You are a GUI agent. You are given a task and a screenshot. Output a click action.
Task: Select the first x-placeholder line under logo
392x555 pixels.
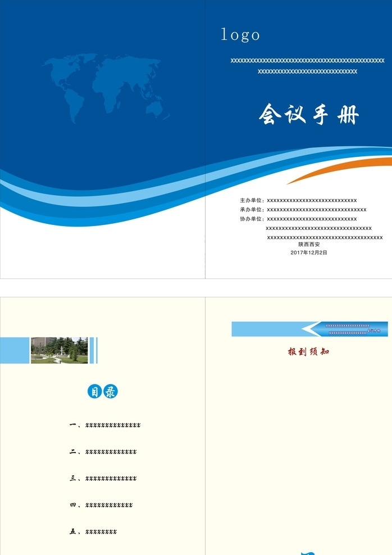tap(308, 61)
